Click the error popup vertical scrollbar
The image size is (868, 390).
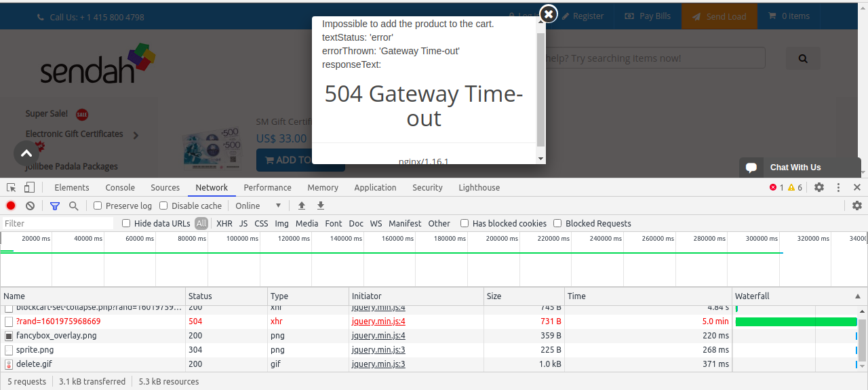click(540, 90)
